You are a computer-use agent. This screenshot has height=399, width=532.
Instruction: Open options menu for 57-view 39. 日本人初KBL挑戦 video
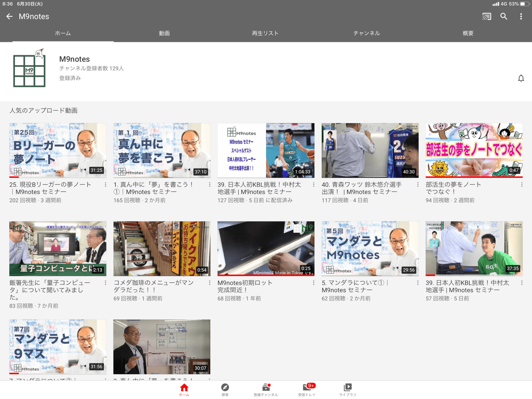(522, 283)
